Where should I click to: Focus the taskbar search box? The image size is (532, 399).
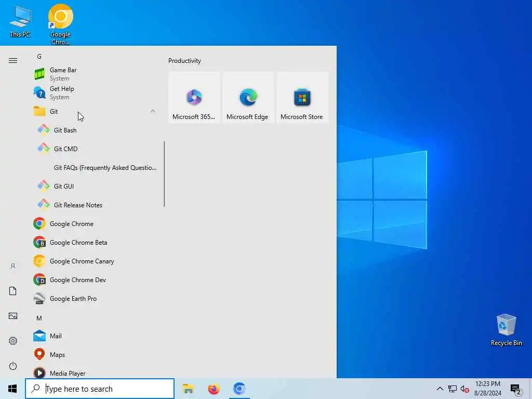100,389
